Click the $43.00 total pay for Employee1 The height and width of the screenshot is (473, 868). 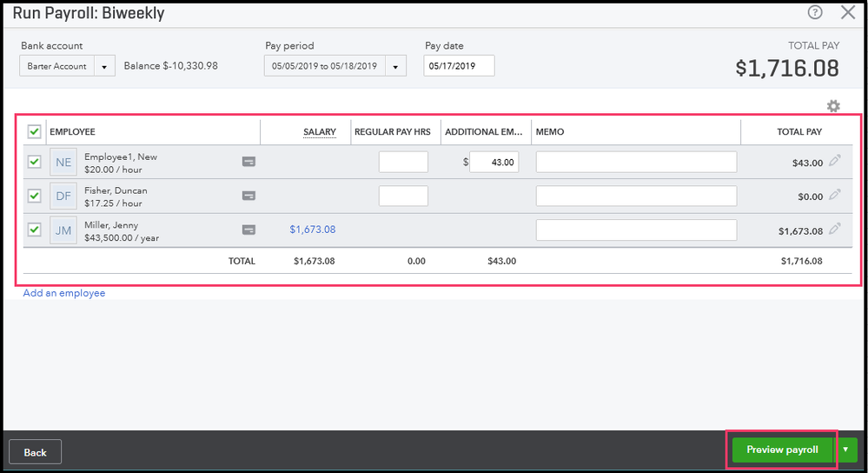point(808,163)
